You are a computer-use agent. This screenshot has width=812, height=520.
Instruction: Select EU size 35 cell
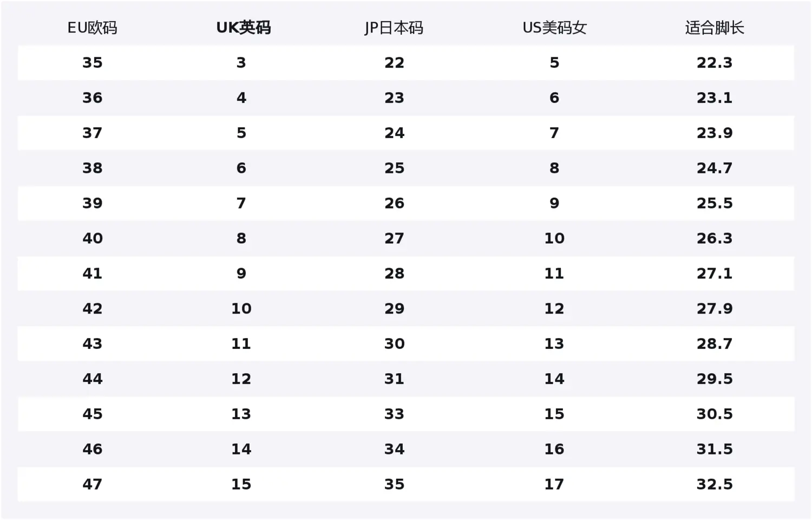point(92,63)
